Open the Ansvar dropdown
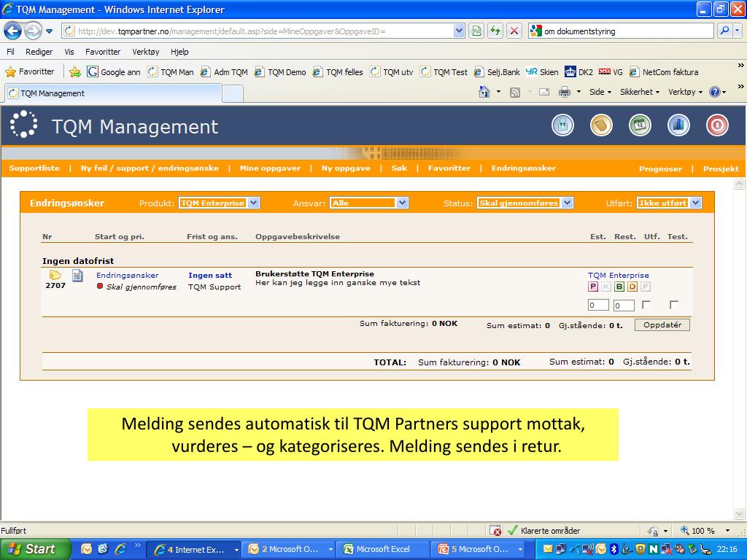The image size is (747, 560). click(369, 203)
